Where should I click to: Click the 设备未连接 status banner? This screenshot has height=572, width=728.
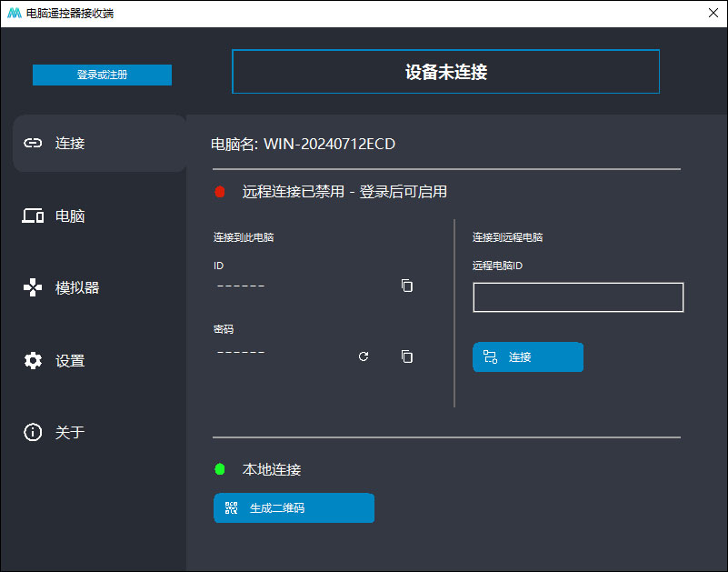[x=445, y=71]
